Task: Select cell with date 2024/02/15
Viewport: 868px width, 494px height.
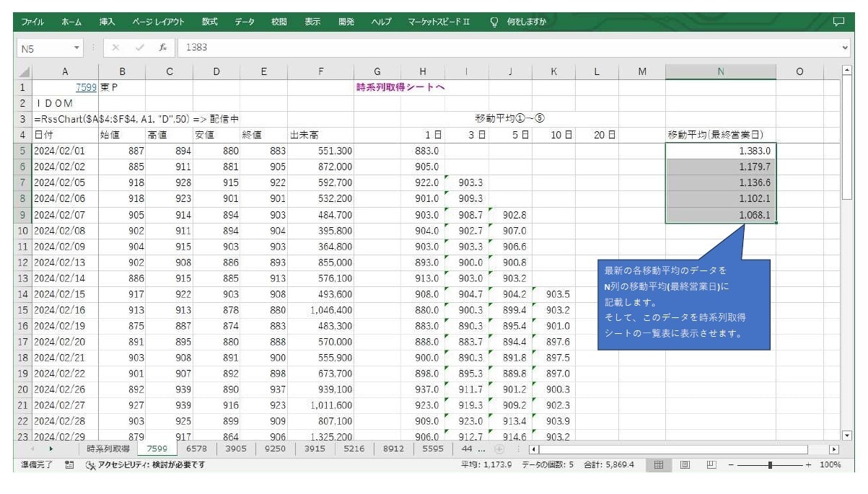Action: point(63,294)
